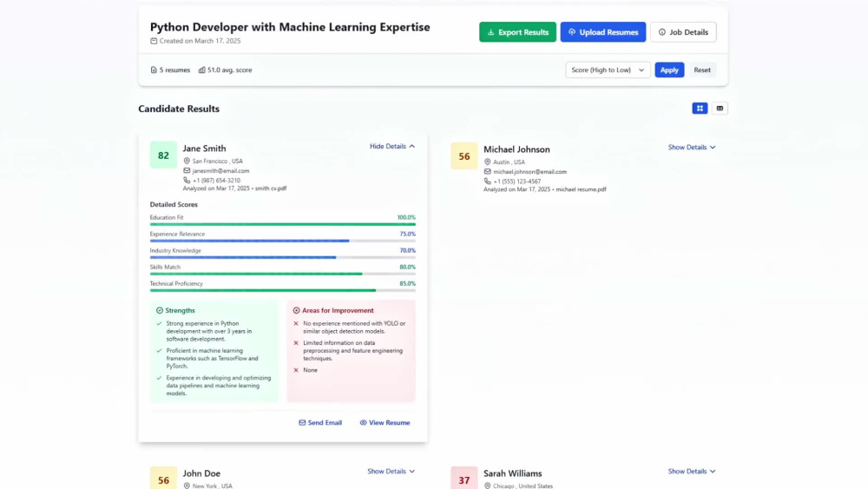
Task: Click the info icon in Job Details
Action: 662,32
